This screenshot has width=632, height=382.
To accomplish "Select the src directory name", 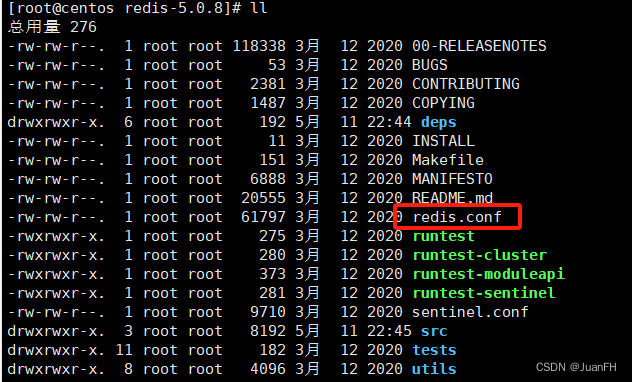I will [x=434, y=331].
